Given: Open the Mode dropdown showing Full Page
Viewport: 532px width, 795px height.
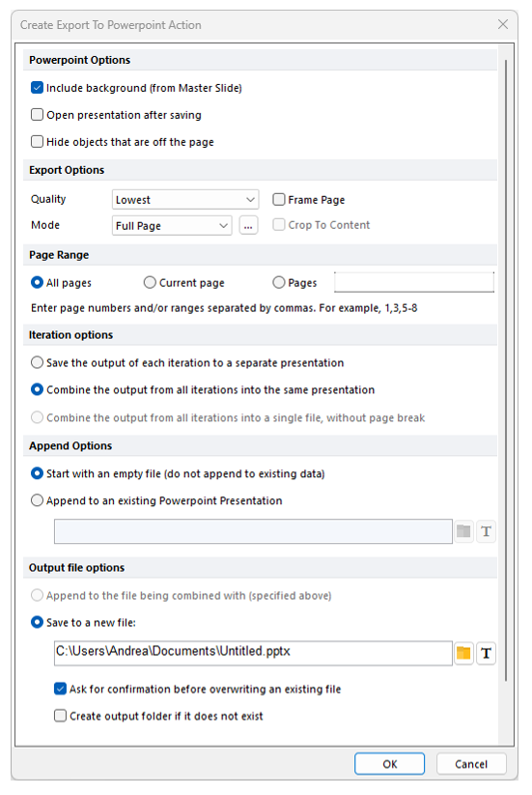Looking at the screenshot, I should pos(172,226).
